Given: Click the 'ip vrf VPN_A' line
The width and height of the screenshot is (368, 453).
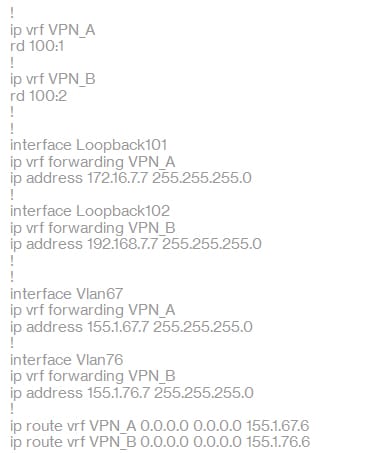Looking at the screenshot, I should click(53, 30).
